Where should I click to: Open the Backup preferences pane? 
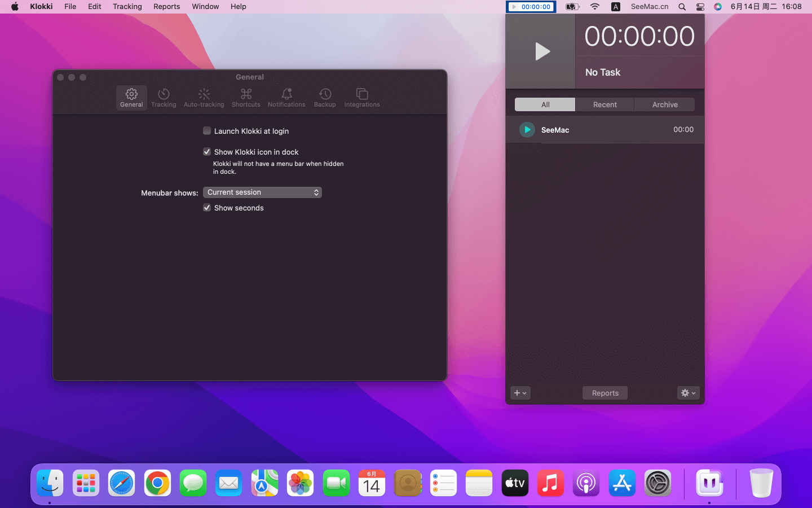pos(325,97)
